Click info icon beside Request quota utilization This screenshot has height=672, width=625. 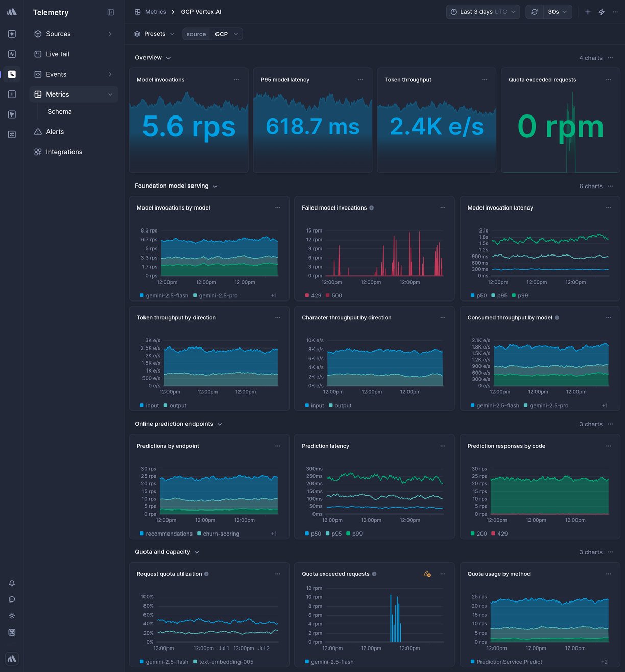click(206, 574)
